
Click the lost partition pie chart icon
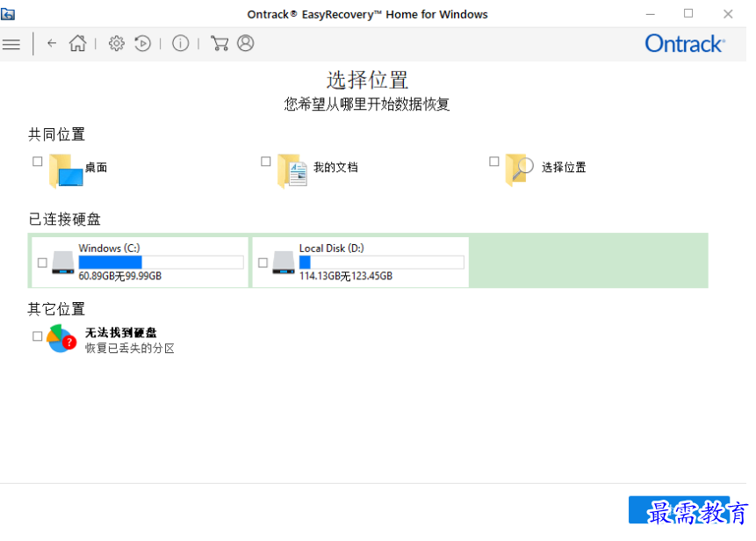point(61,338)
